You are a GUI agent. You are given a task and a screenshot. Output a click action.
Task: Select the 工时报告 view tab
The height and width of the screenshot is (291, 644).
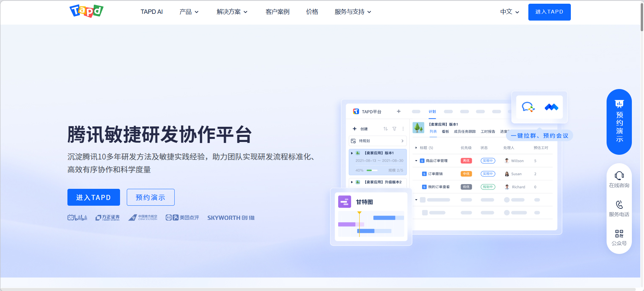[488, 132]
